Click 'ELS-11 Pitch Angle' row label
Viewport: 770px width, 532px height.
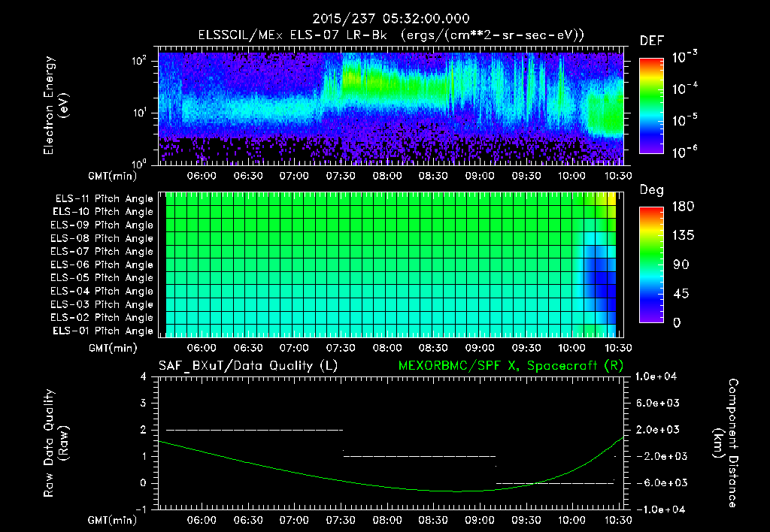pyautogui.click(x=104, y=199)
